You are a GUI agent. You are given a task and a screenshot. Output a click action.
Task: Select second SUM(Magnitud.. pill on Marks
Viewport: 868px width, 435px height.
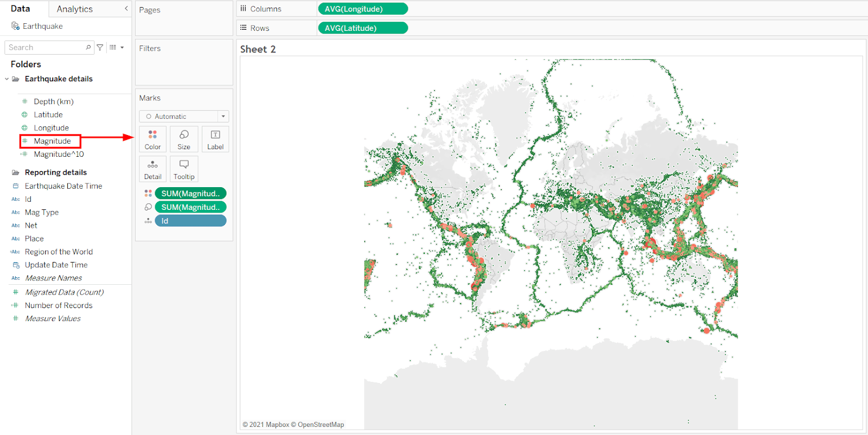190,207
